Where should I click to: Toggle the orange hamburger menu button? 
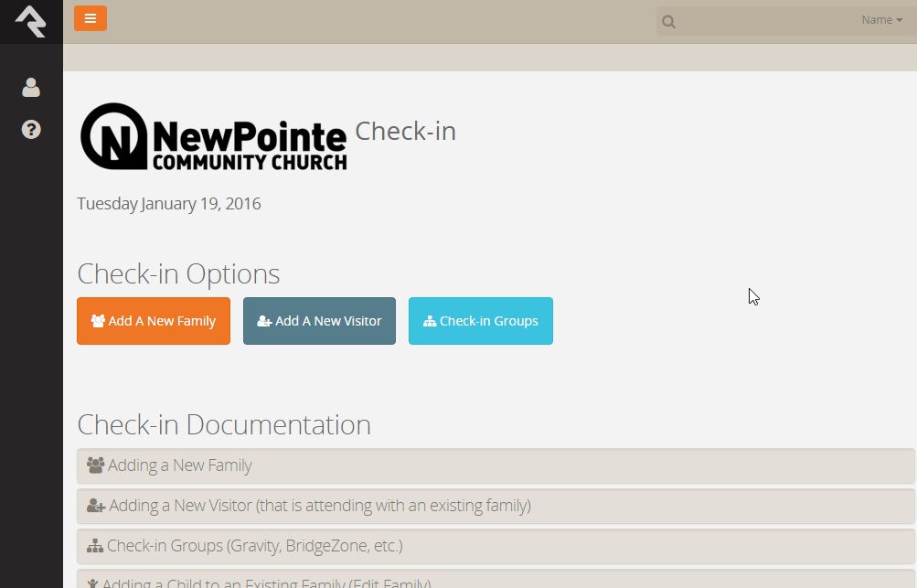(x=91, y=18)
